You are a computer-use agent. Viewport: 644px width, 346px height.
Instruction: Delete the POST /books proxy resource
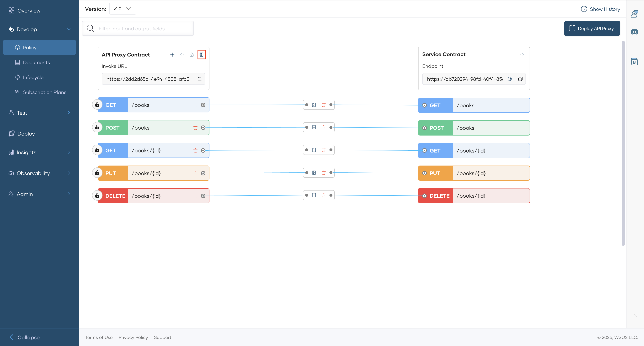point(195,128)
